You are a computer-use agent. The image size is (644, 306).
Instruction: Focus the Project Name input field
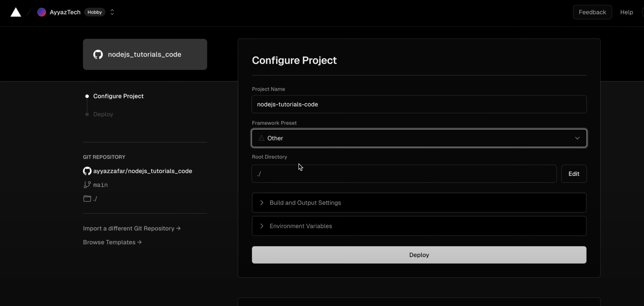[x=419, y=104]
